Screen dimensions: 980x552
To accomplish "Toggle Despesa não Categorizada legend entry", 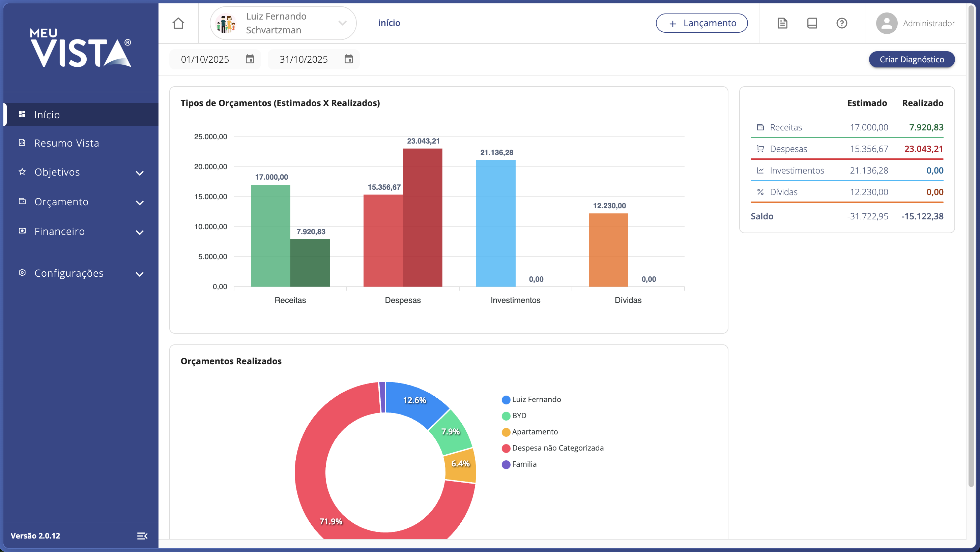I will (557, 448).
